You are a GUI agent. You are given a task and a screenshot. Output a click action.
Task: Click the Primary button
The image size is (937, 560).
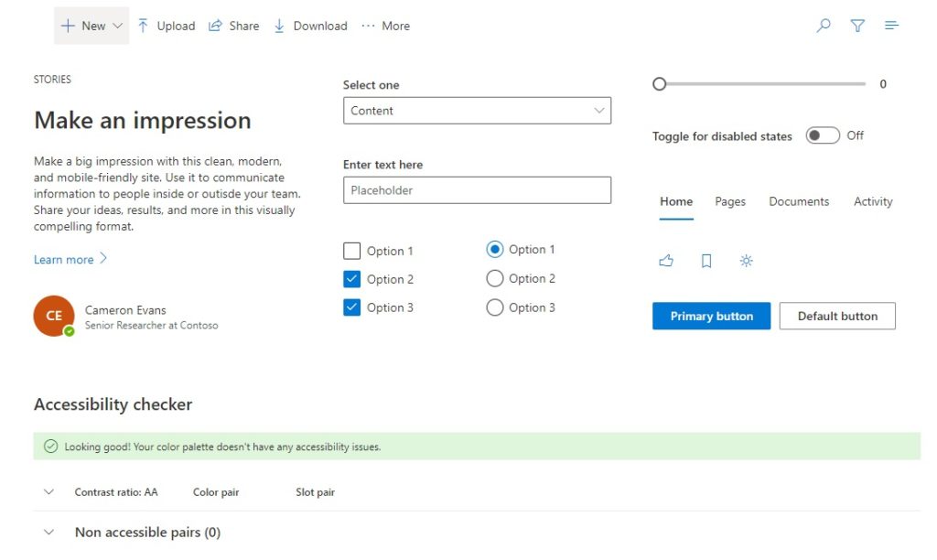(x=711, y=316)
